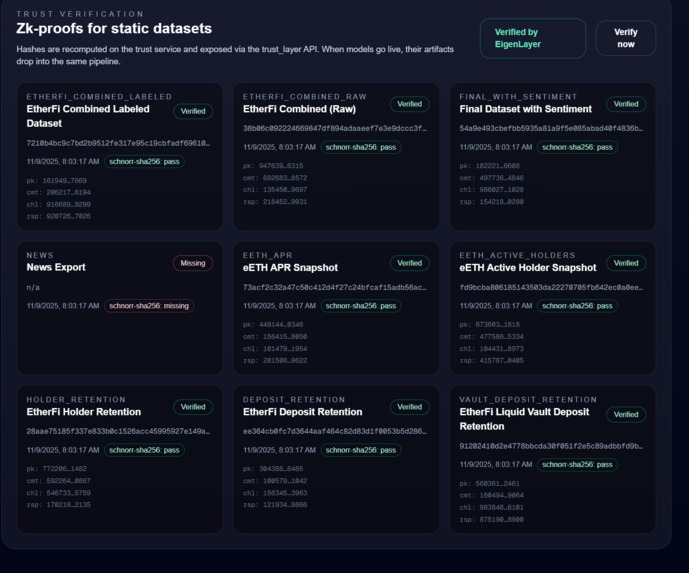Click schnorr-sha256: pass tag on Final Dataset with Sentiment
The image size is (689, 573).
click(577, 147)
